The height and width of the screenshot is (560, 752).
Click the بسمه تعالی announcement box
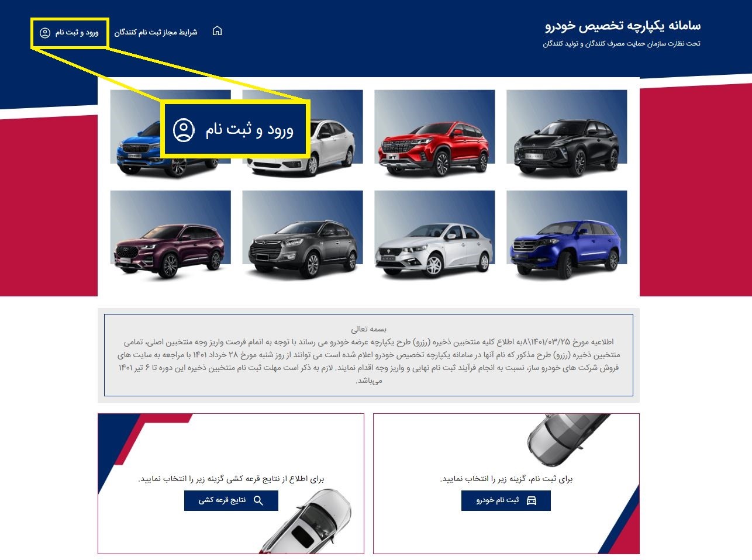368,355
